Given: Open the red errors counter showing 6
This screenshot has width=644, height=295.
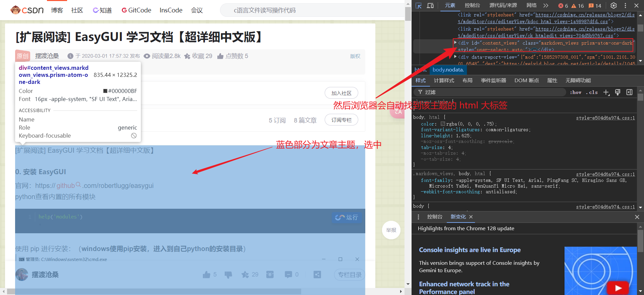Looking at the screenshot, I should click(563, 6).
